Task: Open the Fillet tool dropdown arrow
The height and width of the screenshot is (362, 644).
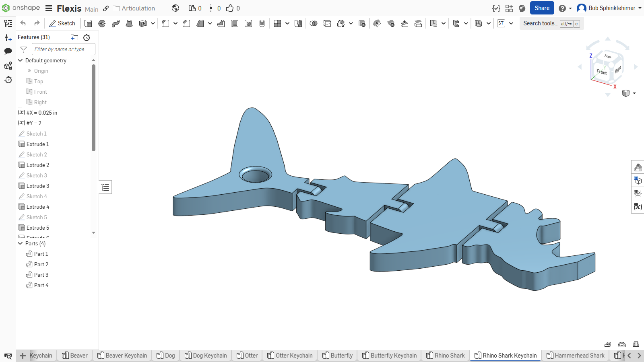Action: click(175, 23)
